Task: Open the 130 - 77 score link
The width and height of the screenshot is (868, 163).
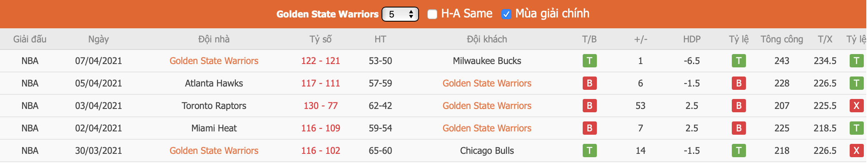Action: pos(320,106)
